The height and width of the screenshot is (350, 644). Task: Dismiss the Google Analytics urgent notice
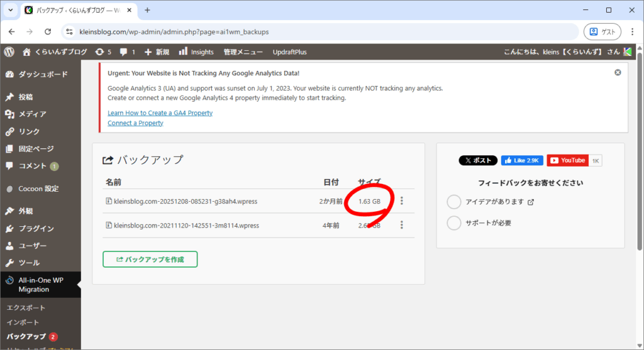pos(618,72)
